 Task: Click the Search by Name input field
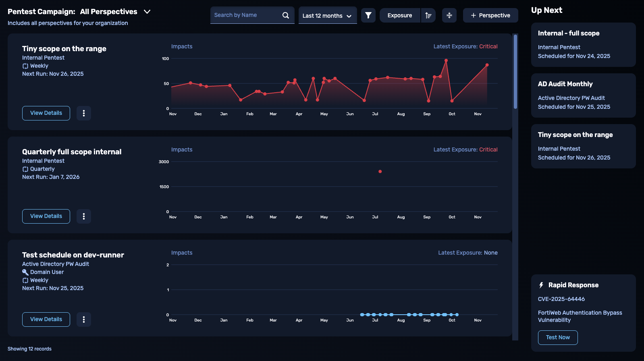(246, 15)
